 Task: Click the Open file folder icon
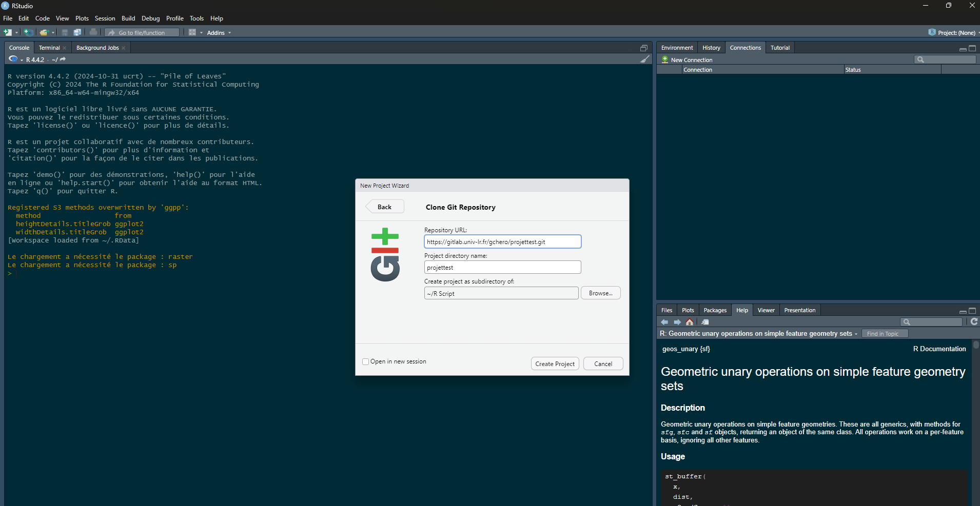pos(44,32)
